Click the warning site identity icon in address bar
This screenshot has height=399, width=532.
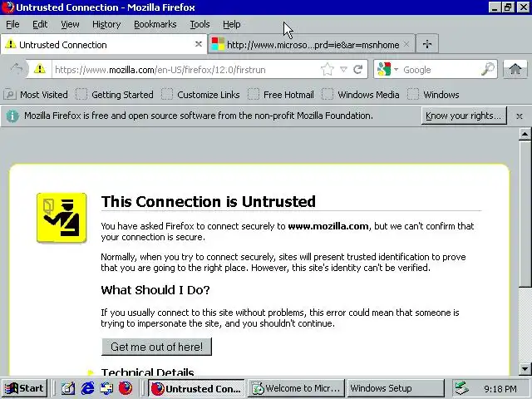(x=40, y=69)
